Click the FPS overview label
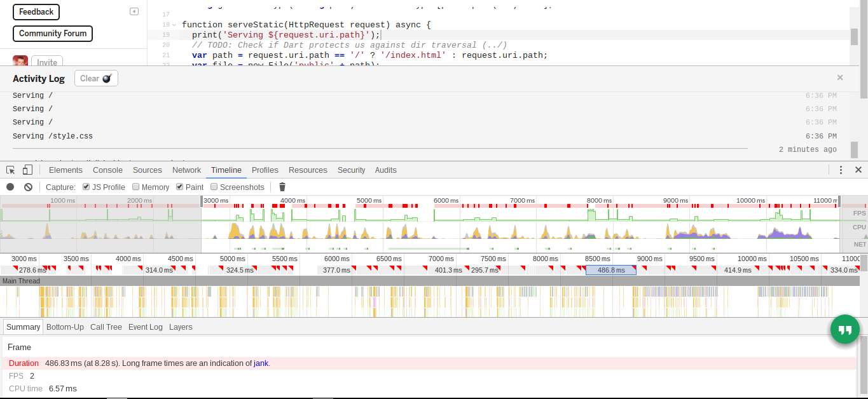The image size is (868, 399). pyautogui.click(x=859, y=213)
